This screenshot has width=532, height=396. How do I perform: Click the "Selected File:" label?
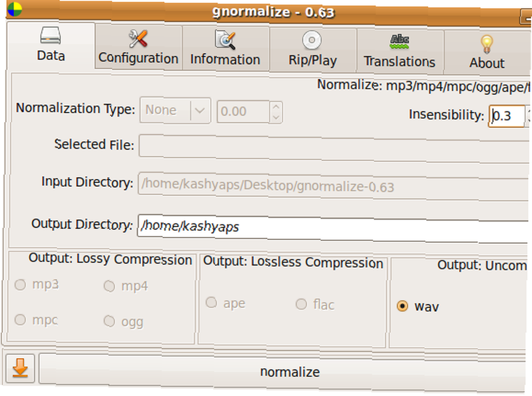(x=94, y=145)
